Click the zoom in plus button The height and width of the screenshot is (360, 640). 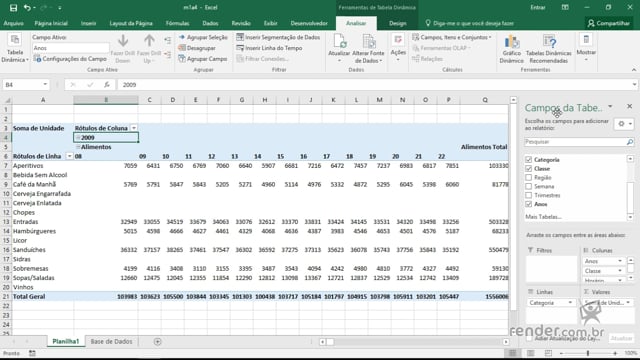pos(615,353)
